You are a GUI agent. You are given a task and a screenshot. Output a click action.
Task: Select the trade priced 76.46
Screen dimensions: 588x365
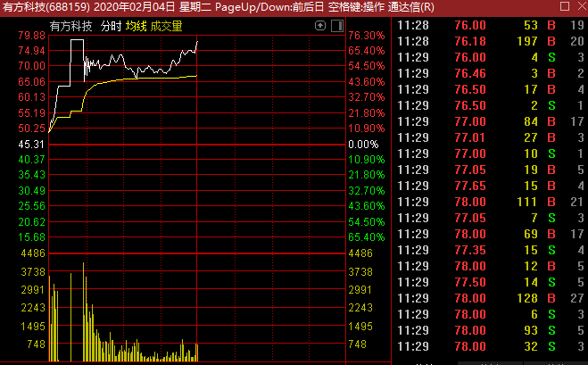pos(489,73)
